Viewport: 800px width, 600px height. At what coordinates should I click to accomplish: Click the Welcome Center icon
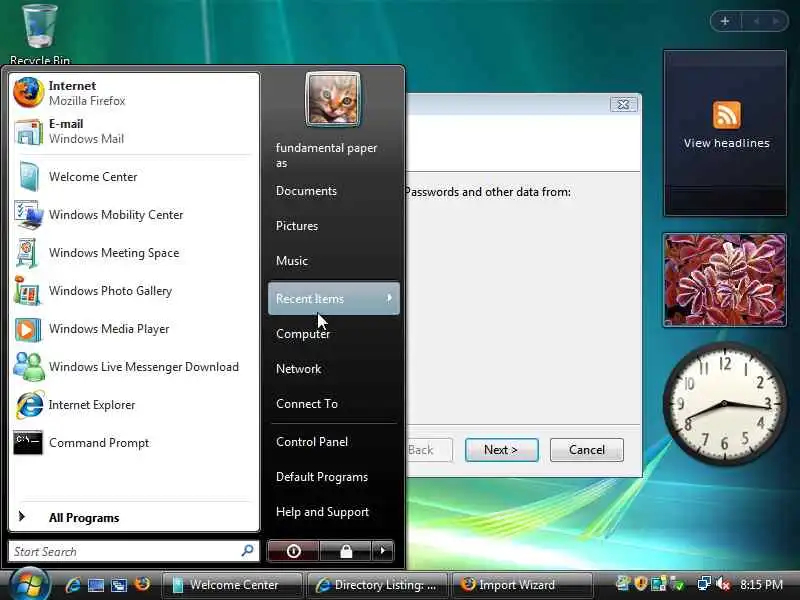click(x=29, y=177)
